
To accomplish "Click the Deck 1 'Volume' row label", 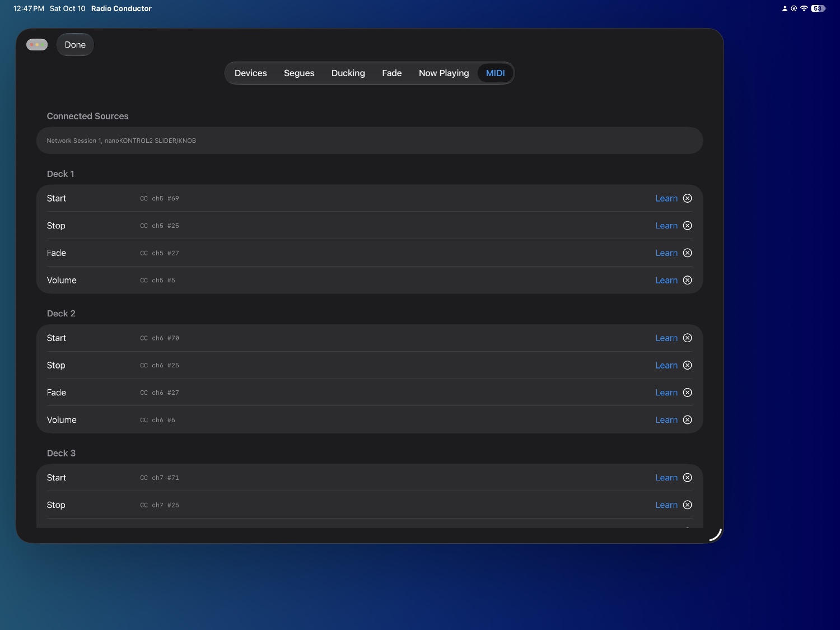I will click(62, 280).
